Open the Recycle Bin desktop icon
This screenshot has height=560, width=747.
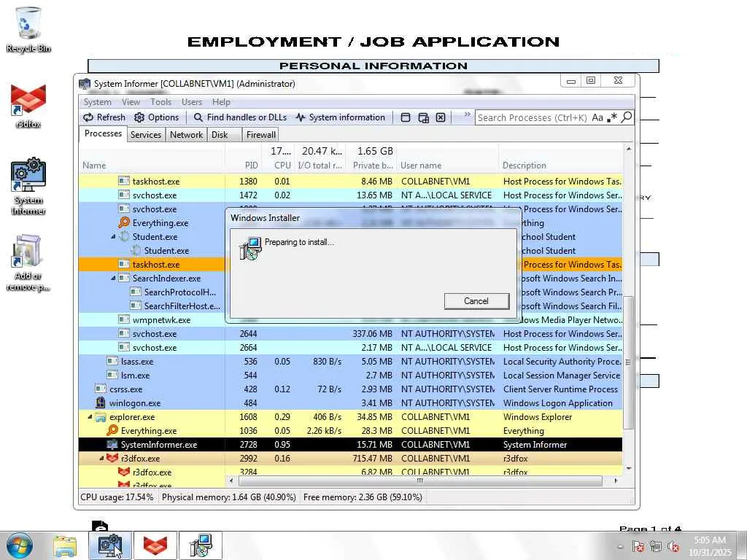tap(28, 29)
